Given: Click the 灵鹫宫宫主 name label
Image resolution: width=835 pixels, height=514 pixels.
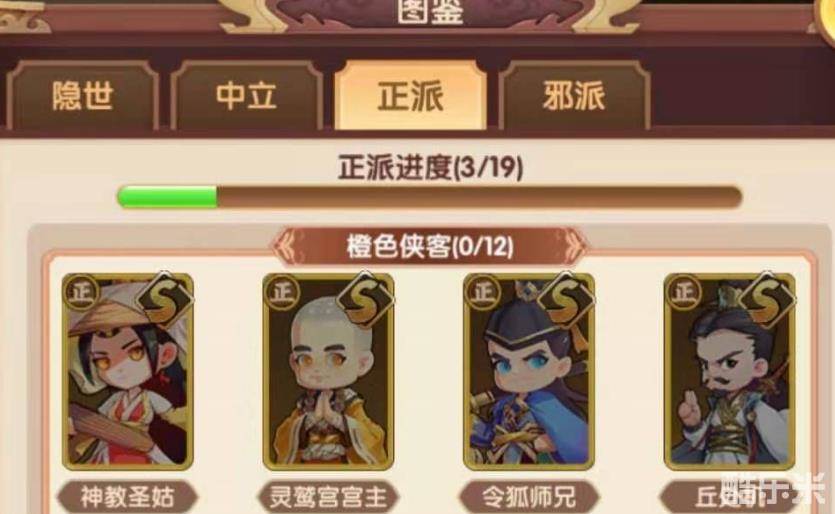Looking at the screenshot, I should (328, 497).
